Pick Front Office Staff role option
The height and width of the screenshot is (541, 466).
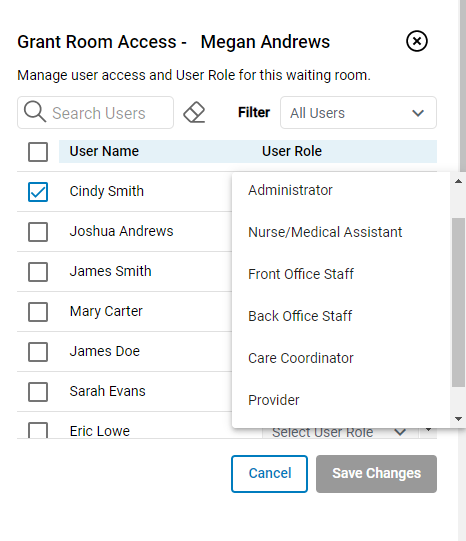coord(301,274)
